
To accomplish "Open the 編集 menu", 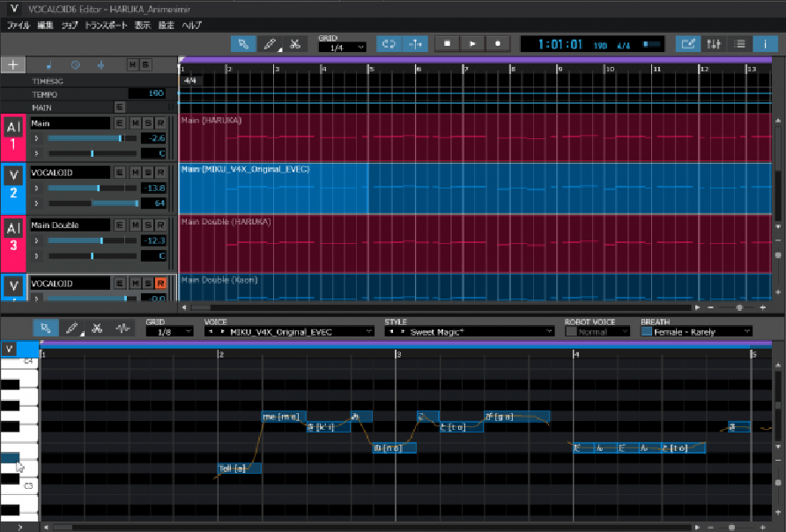I will coord(45,25).
